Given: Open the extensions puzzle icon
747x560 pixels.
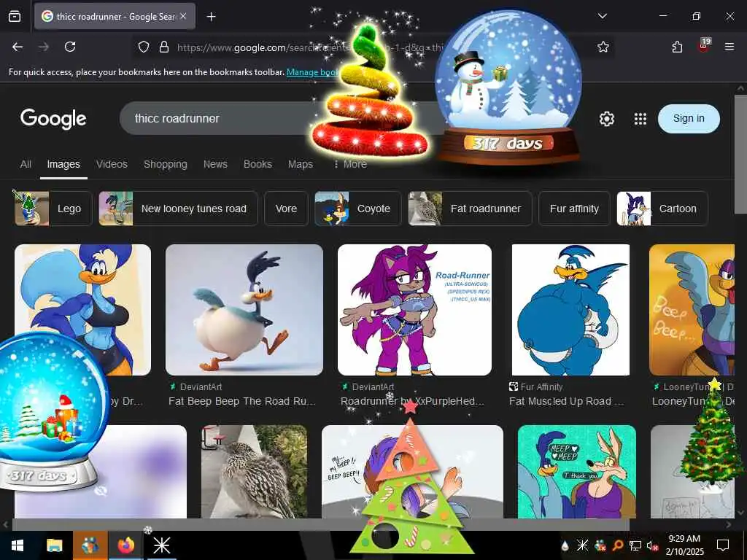Looking at the screenshot, I should click(677, 47).
